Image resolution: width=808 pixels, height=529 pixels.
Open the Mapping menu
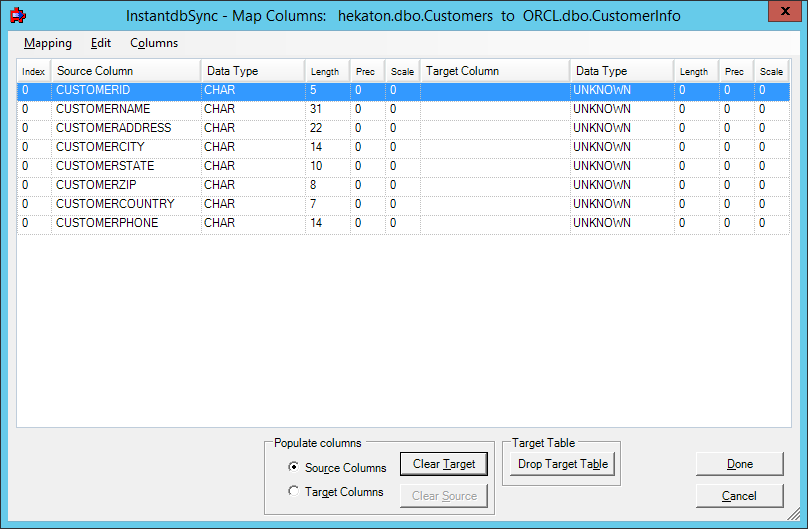48,43
